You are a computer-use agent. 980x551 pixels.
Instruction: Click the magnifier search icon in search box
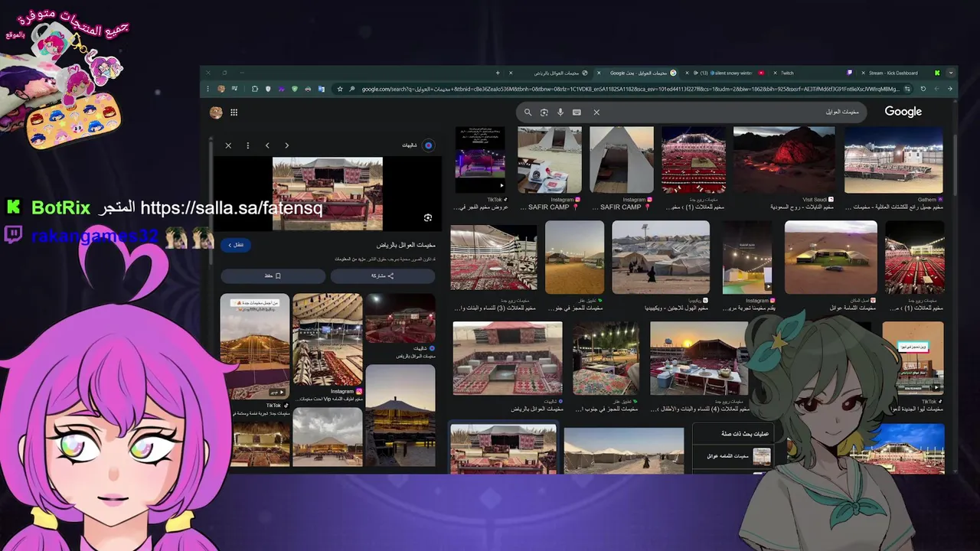click(528, 112)
